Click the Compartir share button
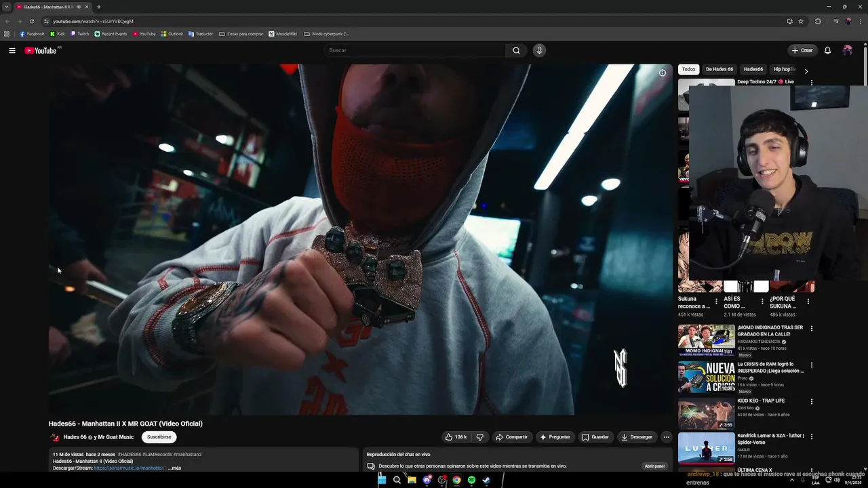 click(x=512, y=437)
